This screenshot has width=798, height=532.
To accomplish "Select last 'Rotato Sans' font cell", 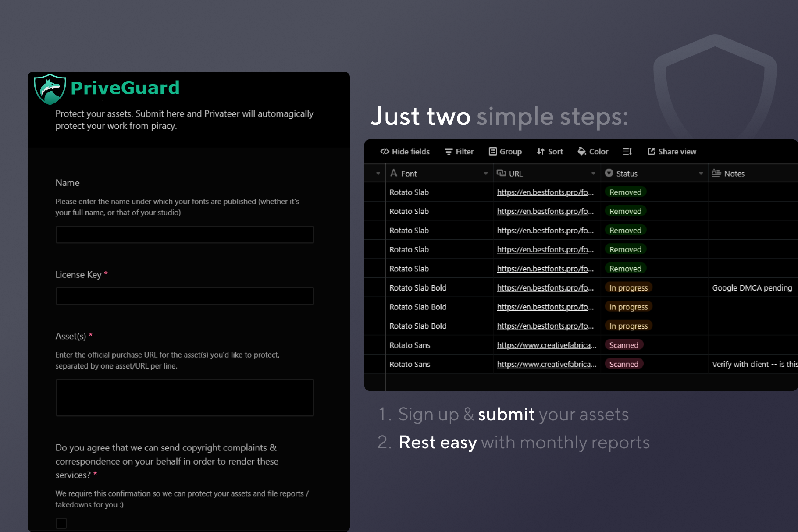I will 439,365.
